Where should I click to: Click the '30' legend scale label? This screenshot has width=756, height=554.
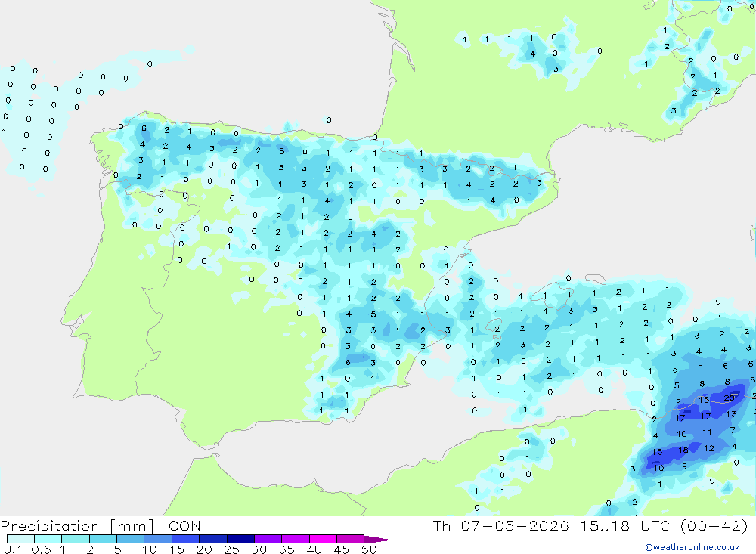259,549
